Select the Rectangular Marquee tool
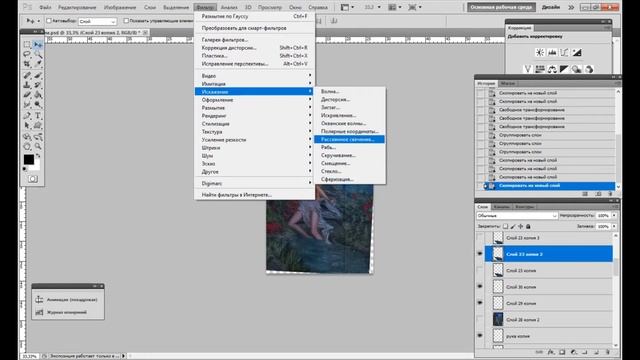 27,44
